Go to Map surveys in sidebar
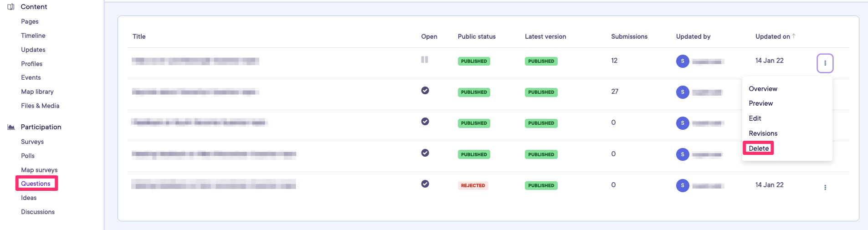Image resolution: width=868 pixels, height=230 pixels. [39, 170]
